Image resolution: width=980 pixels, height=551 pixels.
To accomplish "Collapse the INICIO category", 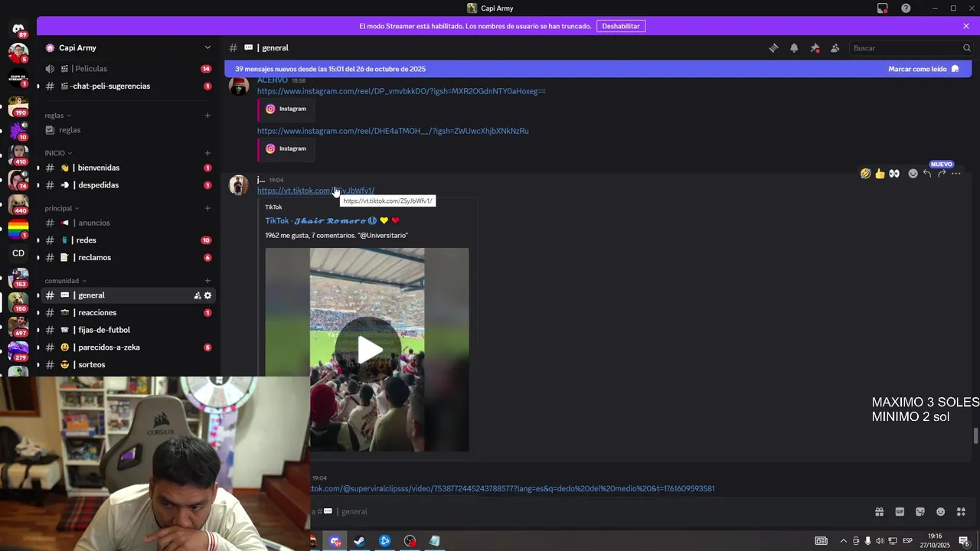I will pyautogui.click(x=58, y=153).
